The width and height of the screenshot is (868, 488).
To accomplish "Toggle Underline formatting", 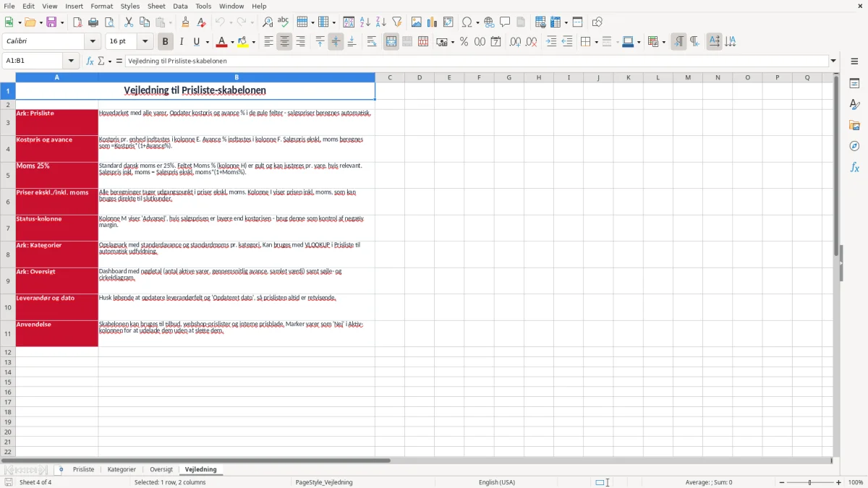I will 195,42.
